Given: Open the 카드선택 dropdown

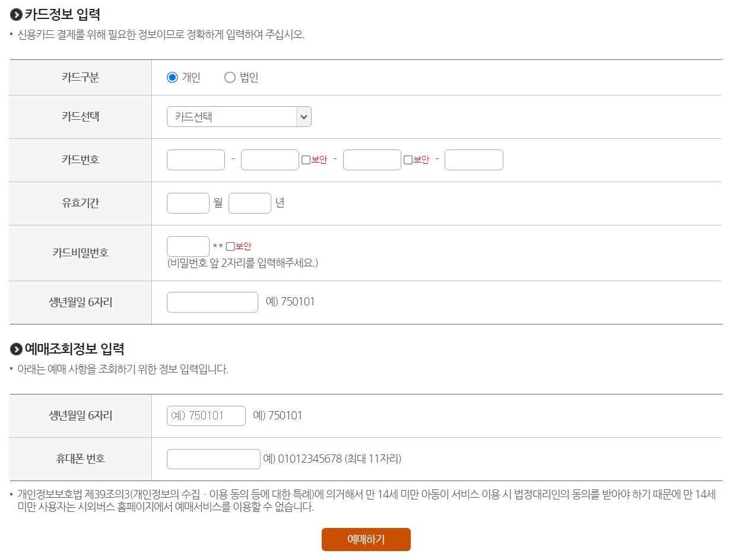Looking at the screenshot, I should 239,116.
